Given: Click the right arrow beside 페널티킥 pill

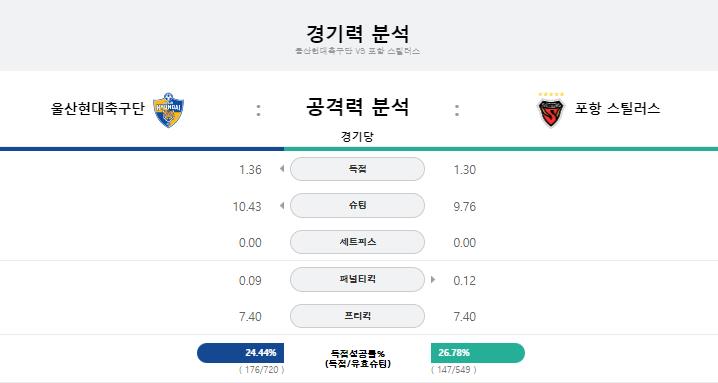Looking at the screenshot, I should (x=433, y=279).
